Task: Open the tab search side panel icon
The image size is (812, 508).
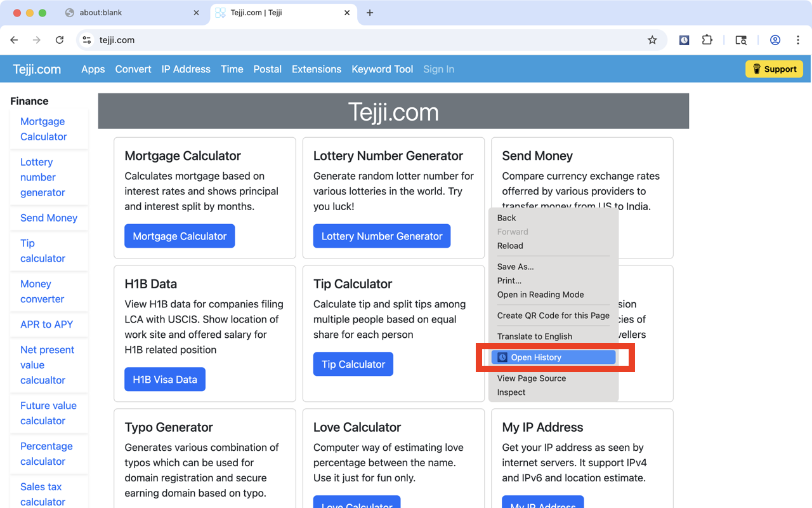Action: click(x=741, y=40)
